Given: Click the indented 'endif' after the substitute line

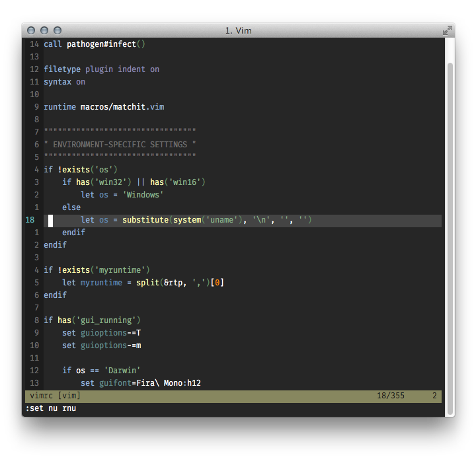Looking at the screenshot, I should coord(74,233).
